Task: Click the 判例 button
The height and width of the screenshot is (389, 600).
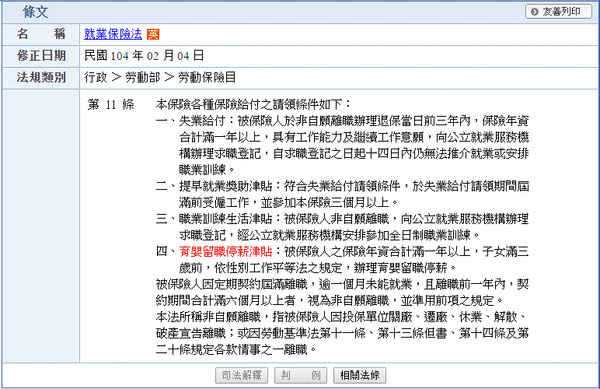Action: pos(300,375)
